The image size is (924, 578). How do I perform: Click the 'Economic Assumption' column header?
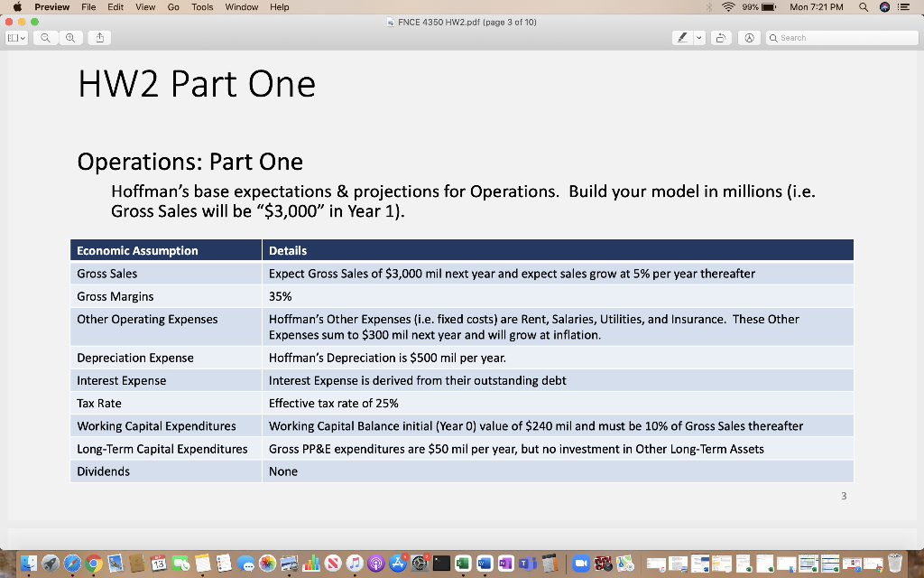(137, 251)
